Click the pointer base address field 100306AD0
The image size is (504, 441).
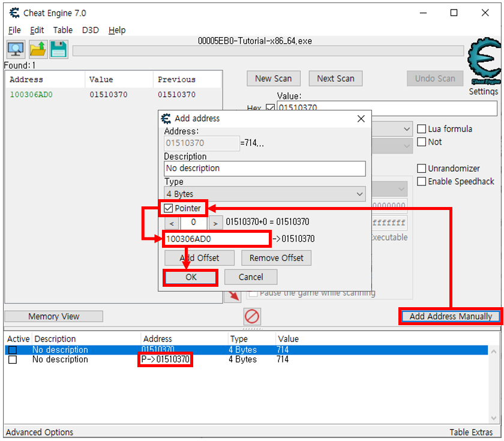(217, 239)
